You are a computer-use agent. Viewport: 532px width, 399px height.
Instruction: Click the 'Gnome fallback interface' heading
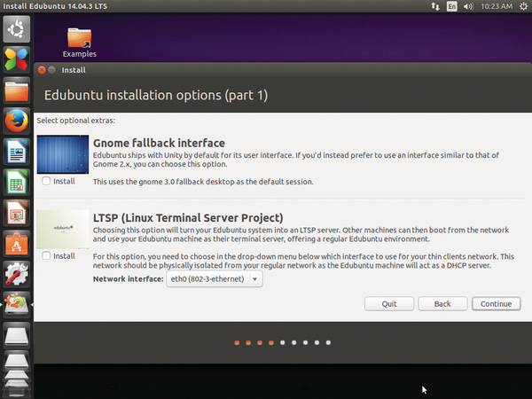pyautogui.click(x=159, y=143)
